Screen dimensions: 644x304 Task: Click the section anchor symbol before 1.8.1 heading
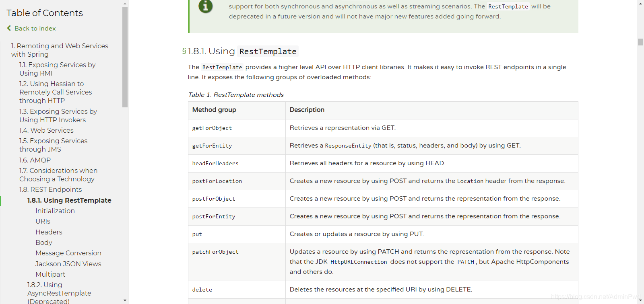click(x=184, y=51)
